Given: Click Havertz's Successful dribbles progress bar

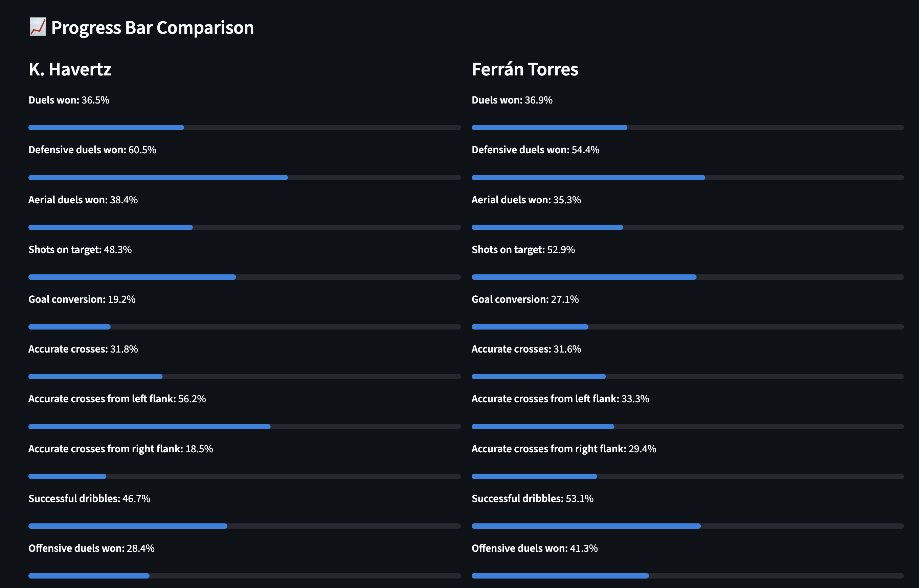Looking at the screenshot, I should tap(244, 526).
